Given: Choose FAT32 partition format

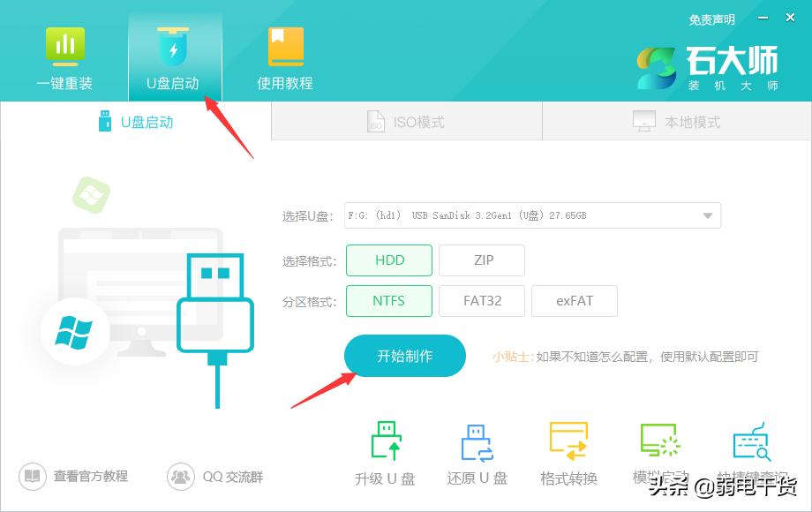Looking at the screenshot, I should [x=482, y=300].
